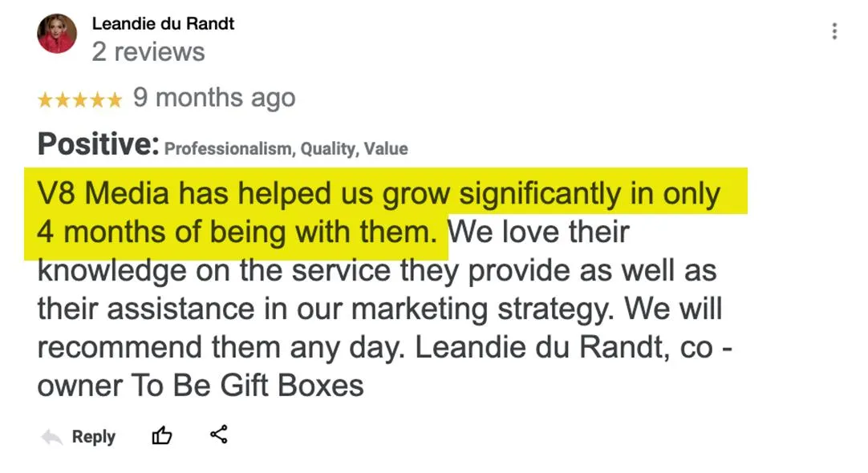Click the gray reply arrow icon
Image resolution: width=868 pixels, height=473 pixels.
click(x=51, y=437)
